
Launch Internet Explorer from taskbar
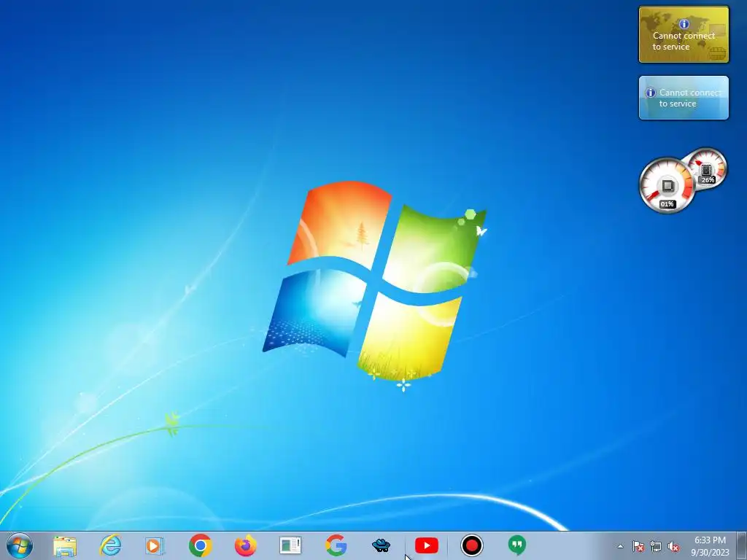[x=110, y=545]
